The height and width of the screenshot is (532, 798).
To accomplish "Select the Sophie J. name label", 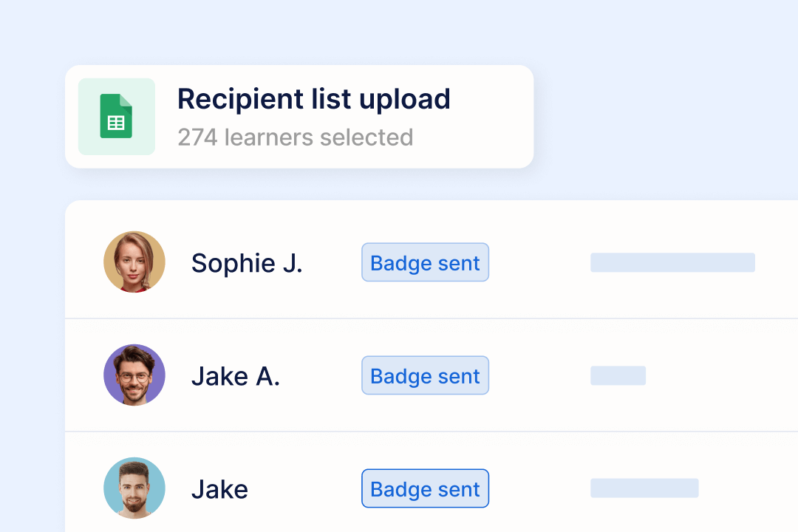I will pos(247,263).
